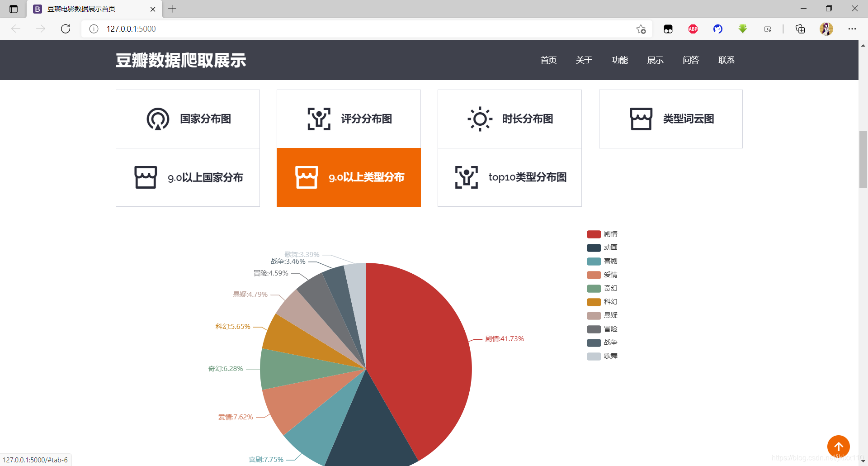The width and height of the screenshot is (868, 466).
Task: Toggle 歌舞 series in chart legend
Action: [x=602, y=356]
